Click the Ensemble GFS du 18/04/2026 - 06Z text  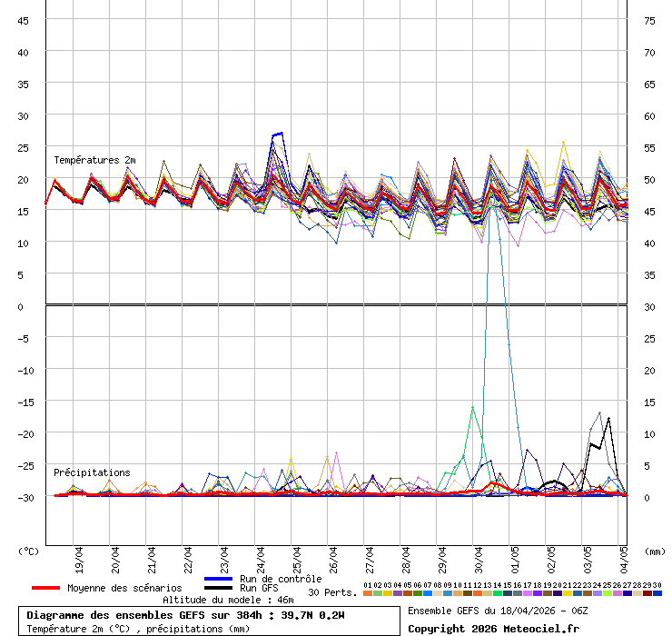[x=496, y=611]
